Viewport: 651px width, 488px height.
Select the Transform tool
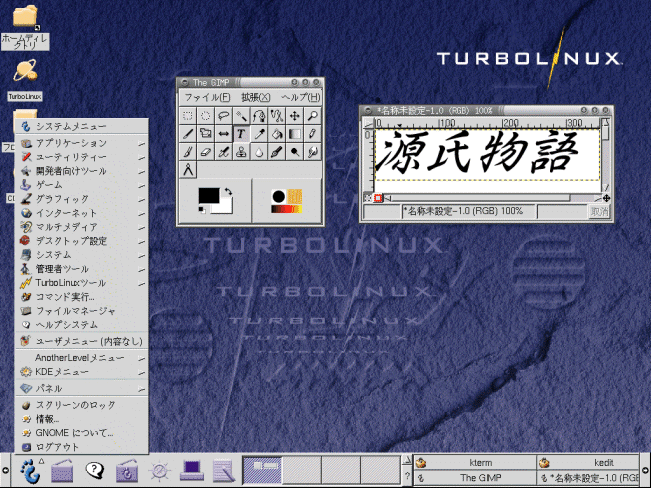206,134
